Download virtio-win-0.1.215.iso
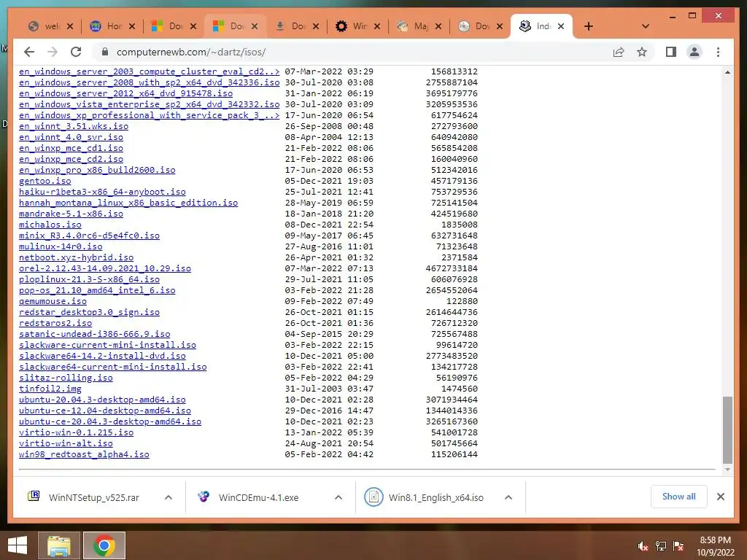Viewport: 747px width, 560px height. pyautogui.click(x=76, y=432)
